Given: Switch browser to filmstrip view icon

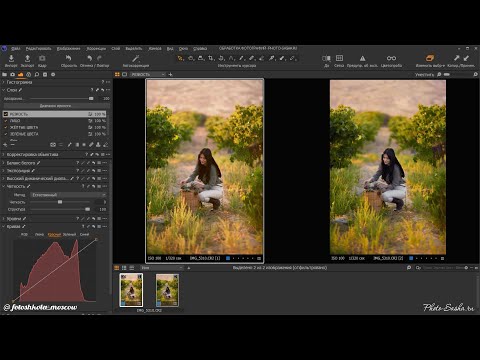Looking at the screenshot, I should pyautogui.click(x=117, y=268).
